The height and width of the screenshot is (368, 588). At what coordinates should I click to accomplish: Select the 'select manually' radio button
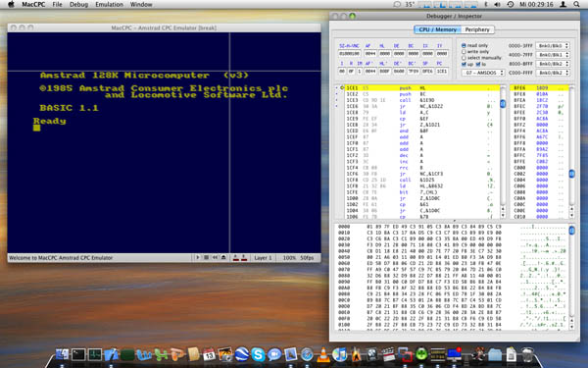point(464,58)
